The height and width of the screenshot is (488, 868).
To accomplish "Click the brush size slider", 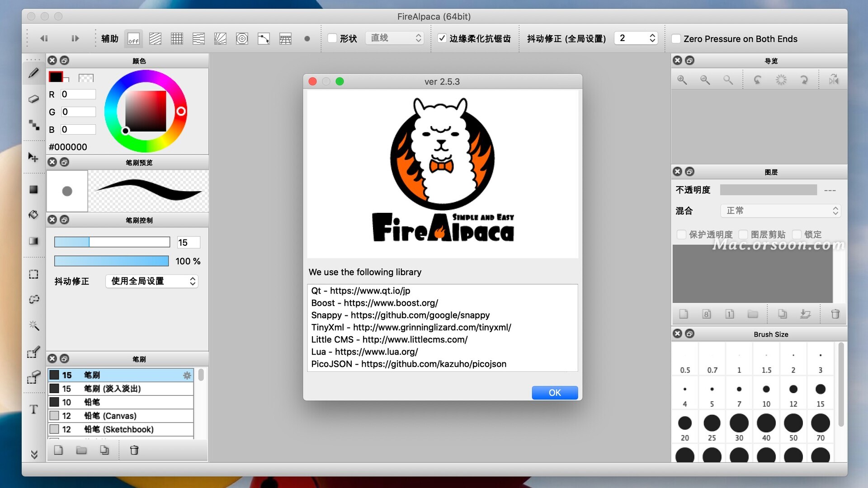I will pyautogui.click(x=112, y=242).
